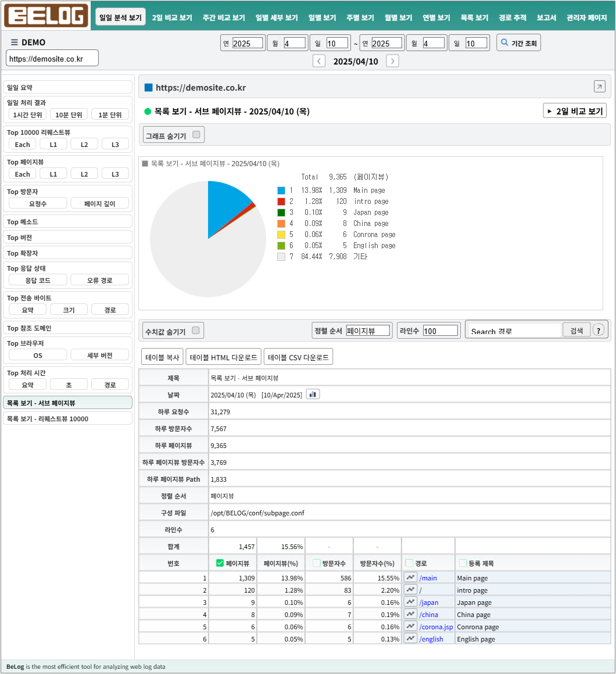Screen dimensions: 616x674
Task: Open the /main path link
Action: point(428,578)
